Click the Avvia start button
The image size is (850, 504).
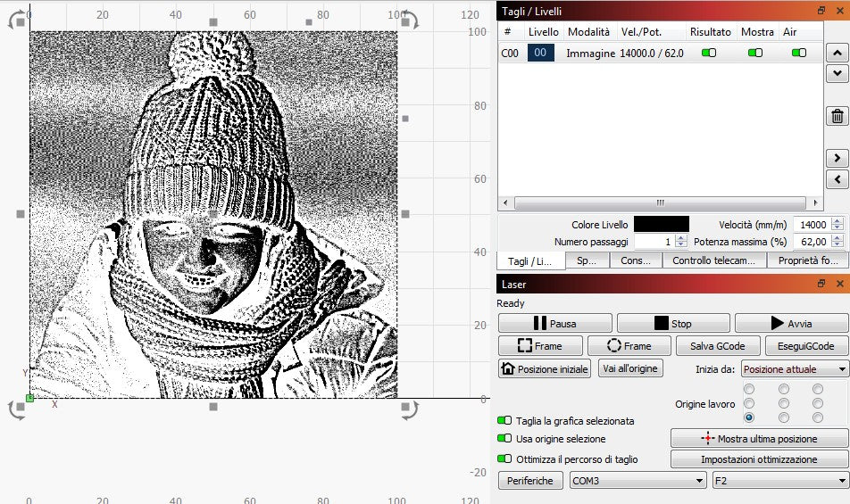tap(790, 324)
